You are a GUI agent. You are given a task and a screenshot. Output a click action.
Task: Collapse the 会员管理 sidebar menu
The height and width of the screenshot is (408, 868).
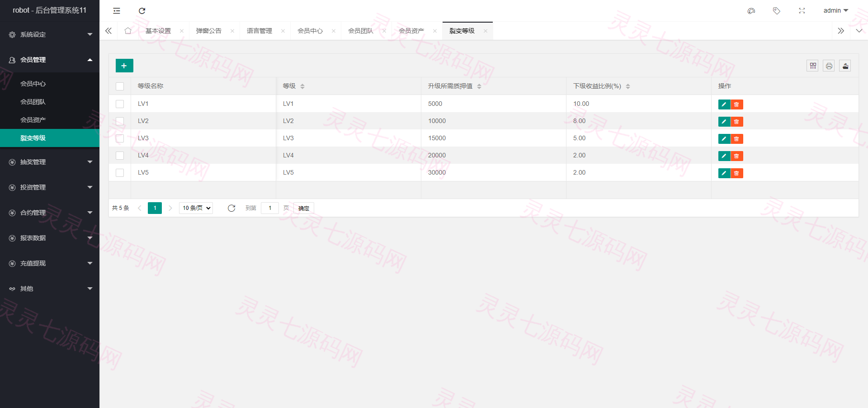[50, 60]
